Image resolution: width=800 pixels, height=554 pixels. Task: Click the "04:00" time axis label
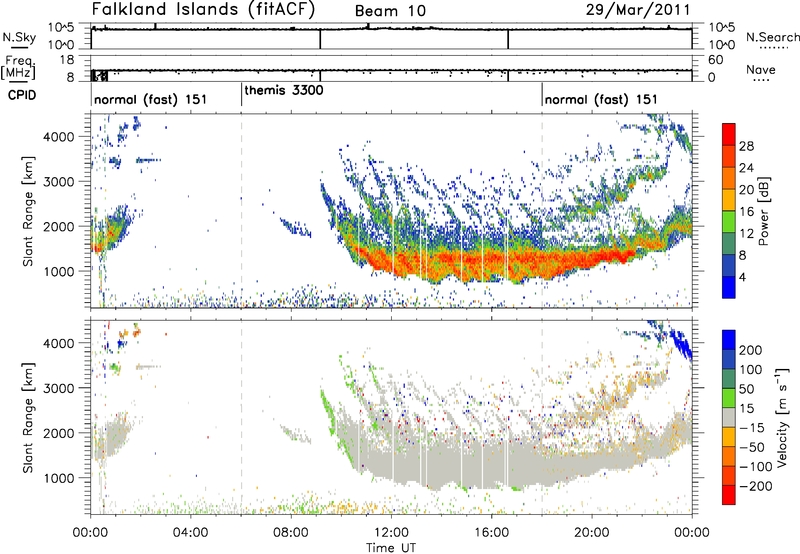click(x=191, y=533)
